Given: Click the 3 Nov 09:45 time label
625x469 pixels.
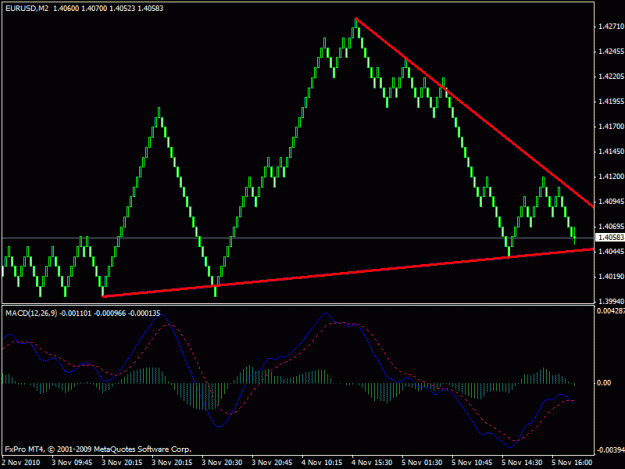Looking at the screenshot, I should (72, 462).
